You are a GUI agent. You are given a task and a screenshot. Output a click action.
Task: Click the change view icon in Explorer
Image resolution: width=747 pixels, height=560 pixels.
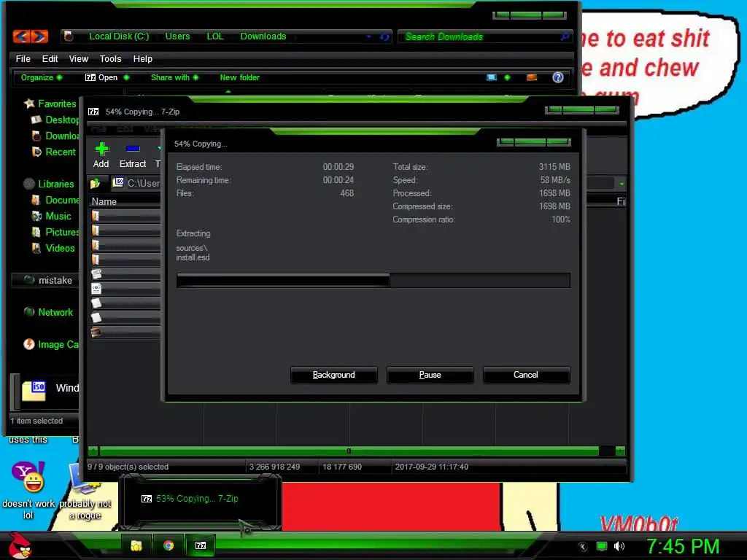tap(492, 77)
